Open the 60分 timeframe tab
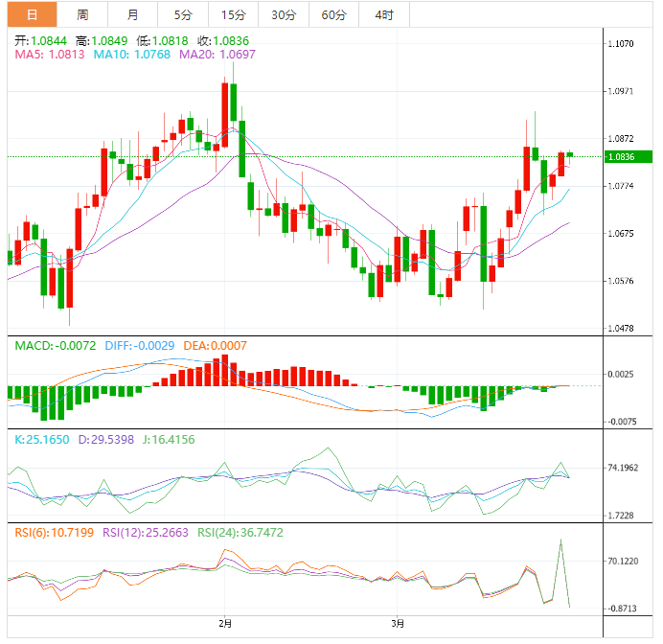The width and height of the screenshot is (663, 644). tap(333, 14)
